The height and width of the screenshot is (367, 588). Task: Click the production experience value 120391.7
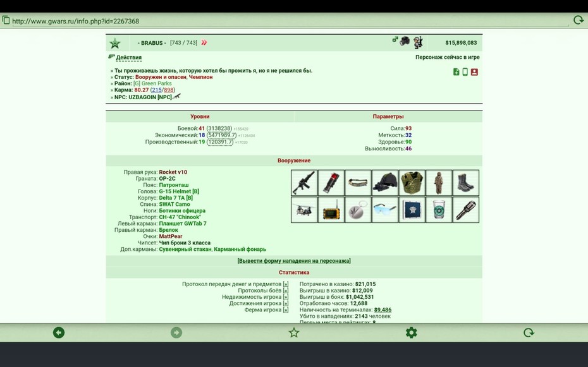click(x=220, y=141)
